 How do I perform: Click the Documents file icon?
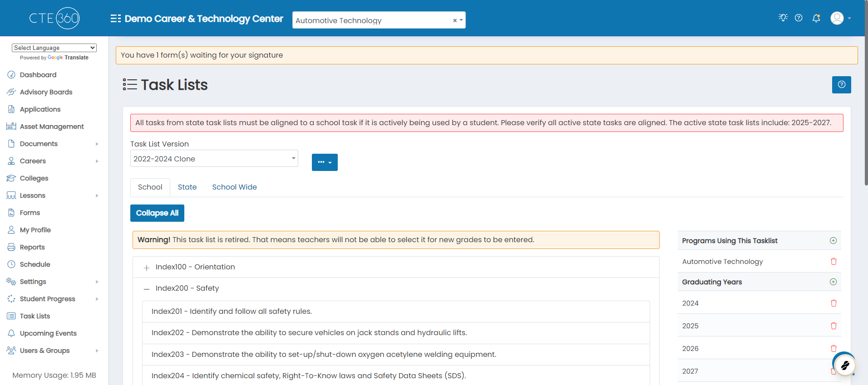tap(11, 144)
